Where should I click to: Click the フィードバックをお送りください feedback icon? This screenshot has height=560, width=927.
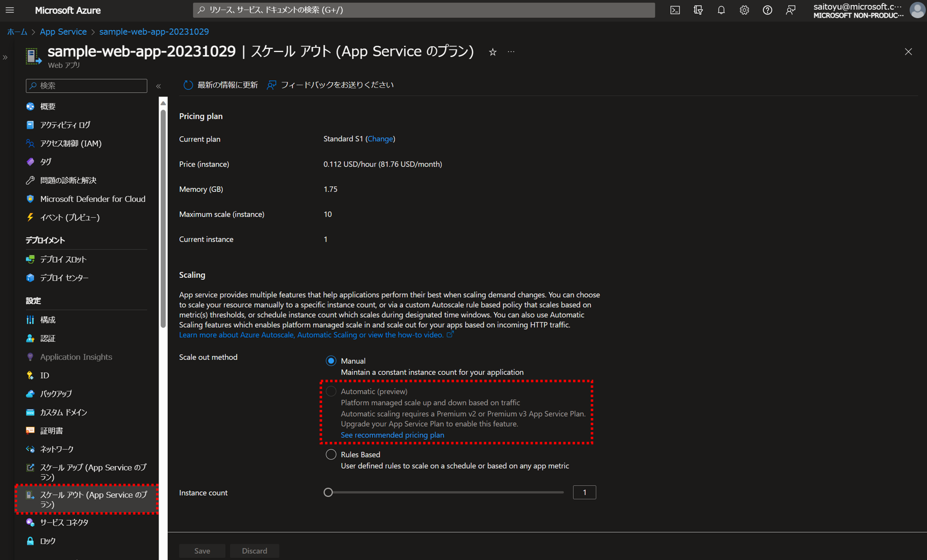tap(272, 85)
